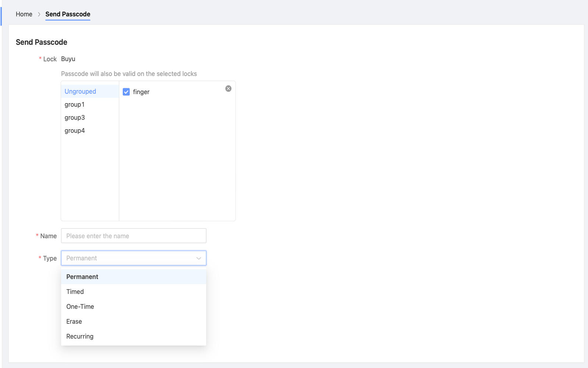Choose One-Time passcode type
The image size is (588, 368).
[x=133, y=307]
